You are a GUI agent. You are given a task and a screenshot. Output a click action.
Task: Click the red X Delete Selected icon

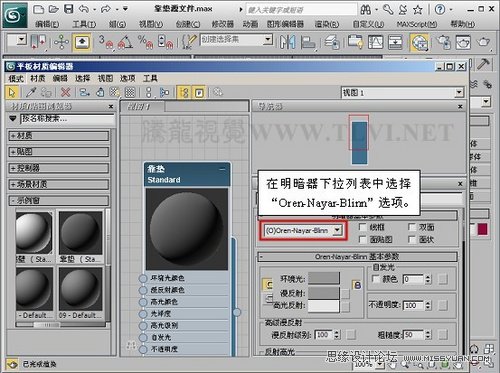pyautogui.click(x=66, y=92)
